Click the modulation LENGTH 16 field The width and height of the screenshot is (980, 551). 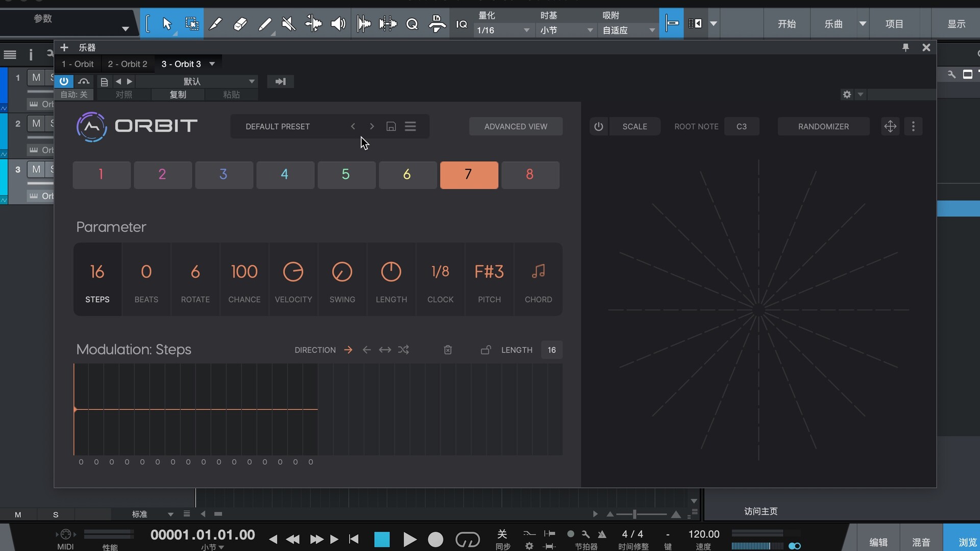click(551, 350)
